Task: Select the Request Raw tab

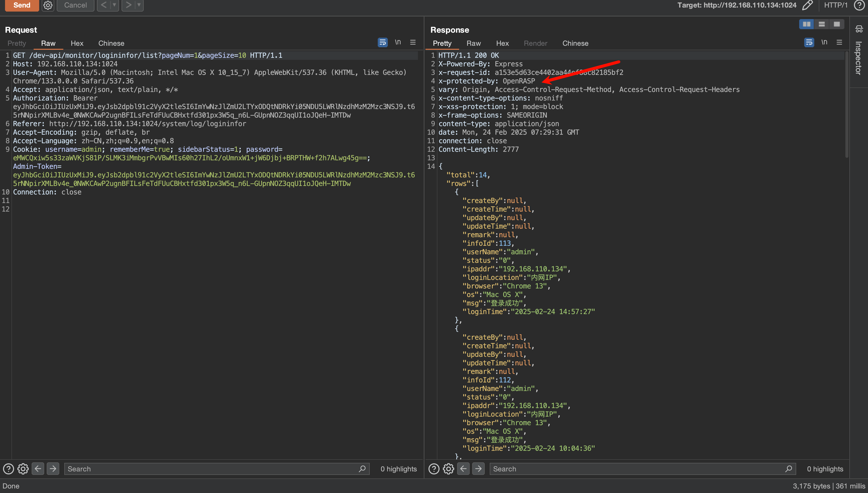Action: [48, 43]
